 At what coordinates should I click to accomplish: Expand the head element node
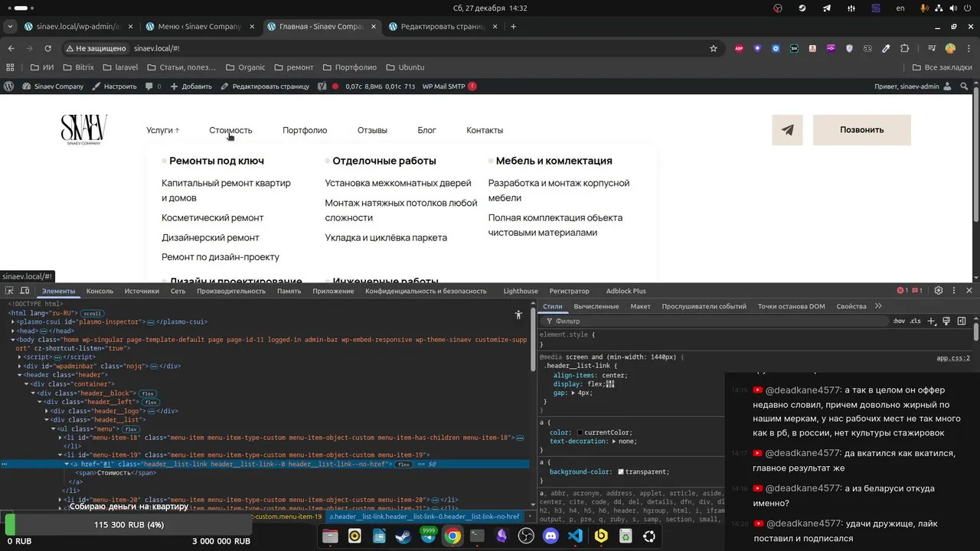(13, 331)
